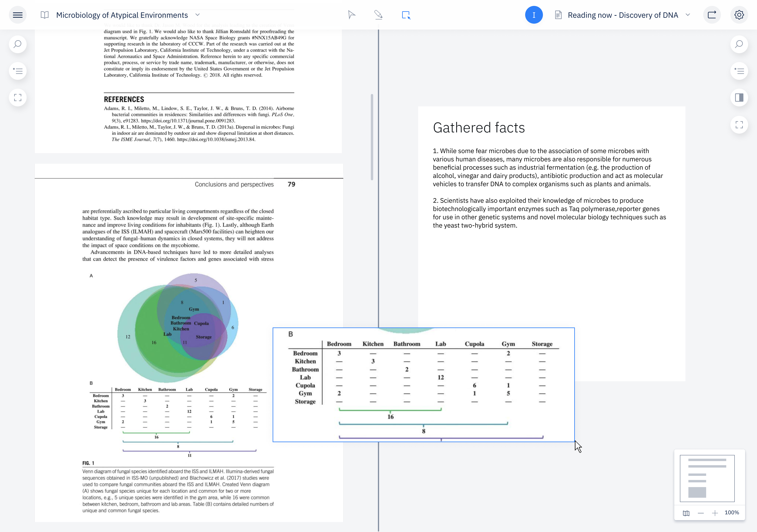This screenshot has width=757, height=532.
Task: Select the pointer cursor tool
Action: pos(351,15)
